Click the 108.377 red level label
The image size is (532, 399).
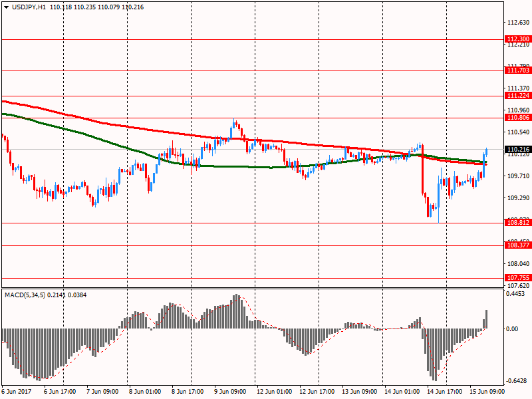[x=518, y=245]
